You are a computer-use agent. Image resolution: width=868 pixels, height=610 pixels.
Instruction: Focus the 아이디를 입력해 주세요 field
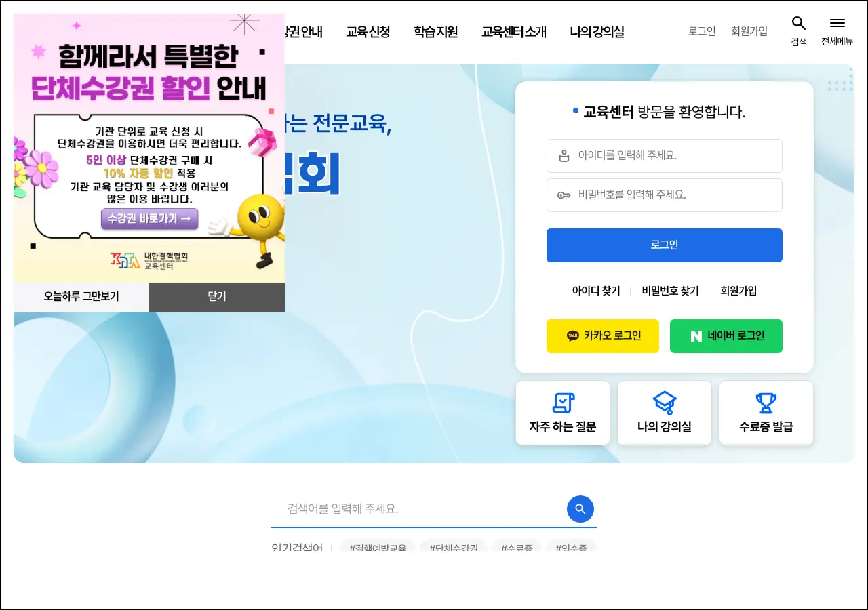point(665,156)
